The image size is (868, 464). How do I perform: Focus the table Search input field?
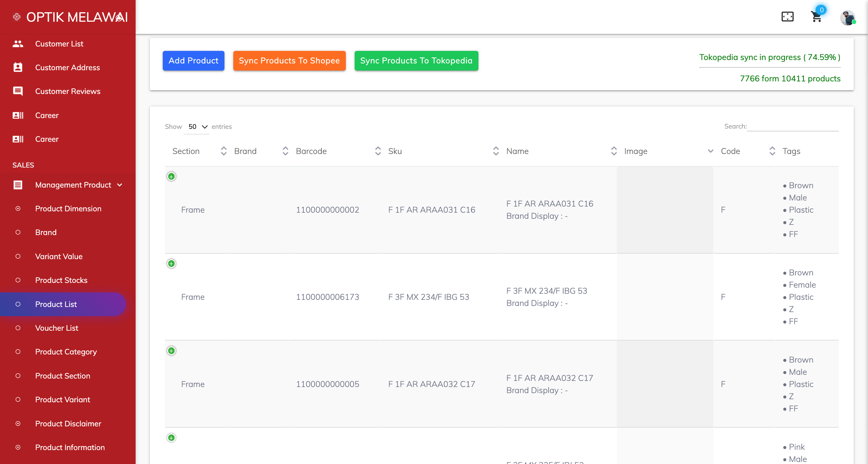coord(793,126)
